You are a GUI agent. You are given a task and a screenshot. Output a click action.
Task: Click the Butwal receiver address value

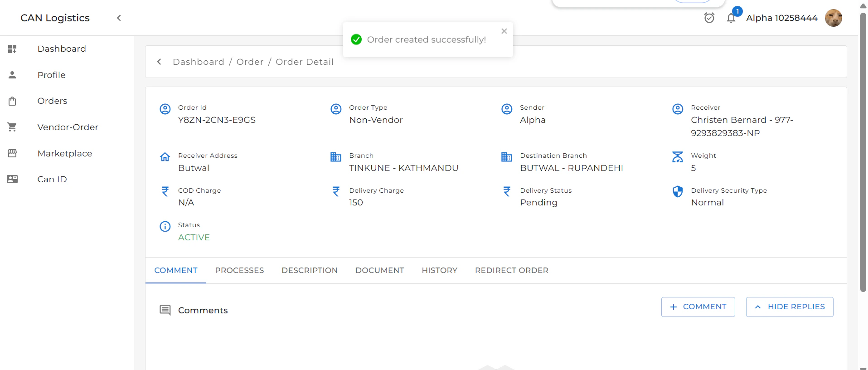[x=194, y=168]
